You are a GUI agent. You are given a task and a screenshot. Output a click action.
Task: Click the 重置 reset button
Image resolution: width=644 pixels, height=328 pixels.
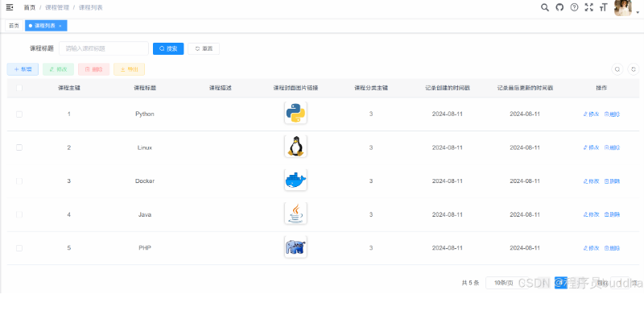204,48
